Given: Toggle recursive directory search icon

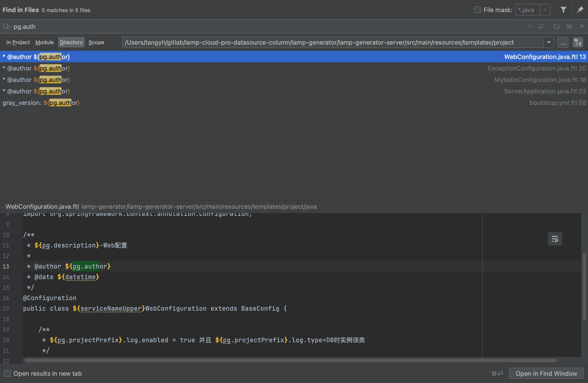Looking at the screenshot, I should [x=577, y=43].
